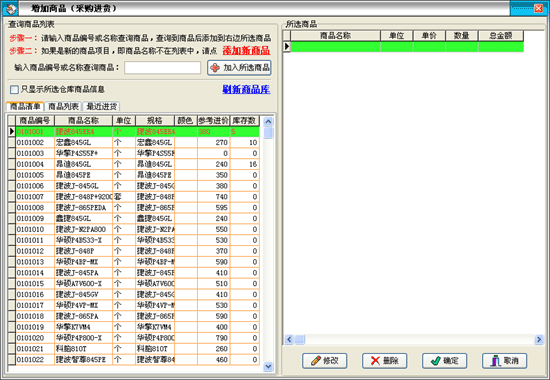Viewport: 550px width, 380px height.
Task: Click the row selector box for 0101012
Action: (12, 251)
